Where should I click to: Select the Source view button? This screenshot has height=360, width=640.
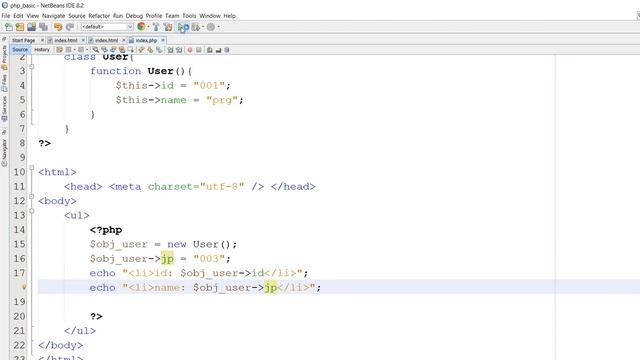click(20, 50)
